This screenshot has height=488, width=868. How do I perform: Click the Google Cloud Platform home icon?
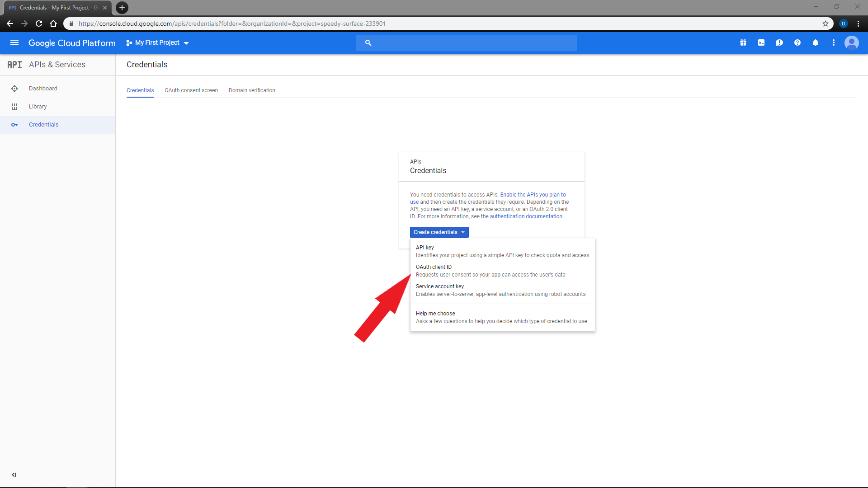coord(72,42)
